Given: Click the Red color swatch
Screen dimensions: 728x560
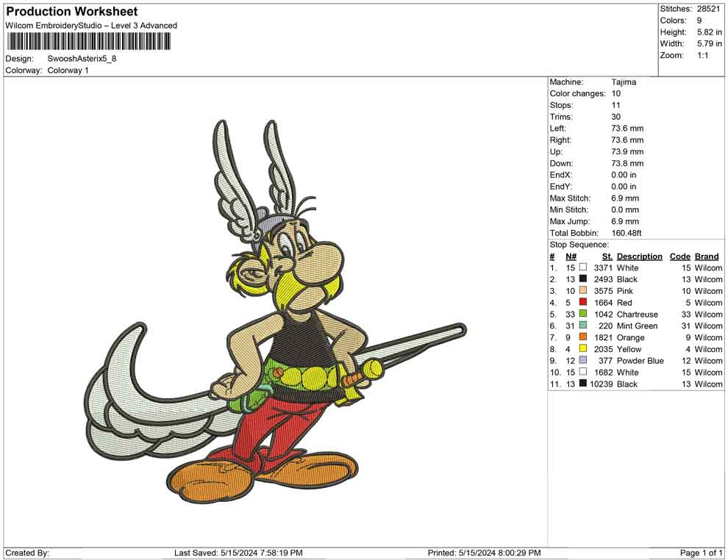Looking at the screenshot, I should [x=583, y=302].
